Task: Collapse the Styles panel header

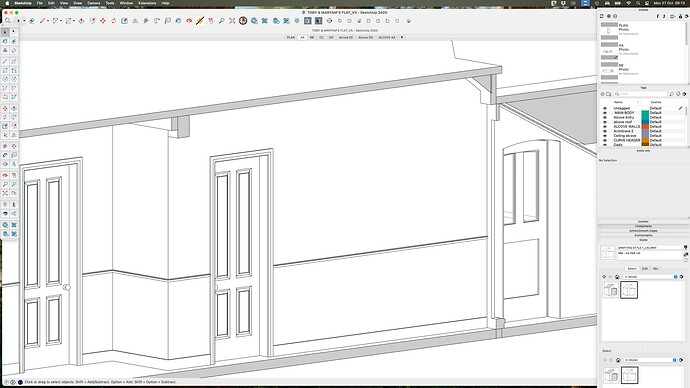Action: tap(643, 240)
